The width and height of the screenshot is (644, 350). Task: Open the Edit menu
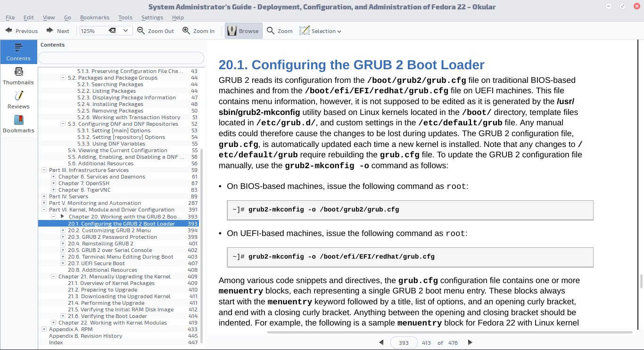(29, 17)
